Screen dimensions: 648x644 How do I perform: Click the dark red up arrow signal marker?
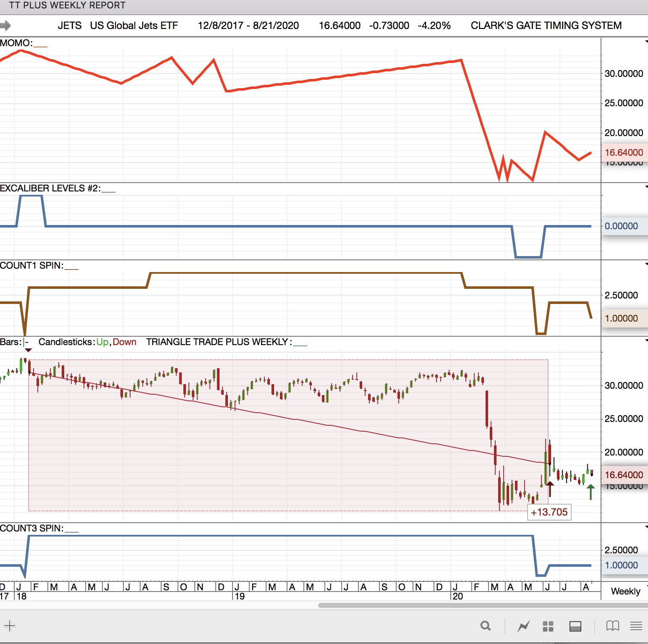(x=550, y=489)
